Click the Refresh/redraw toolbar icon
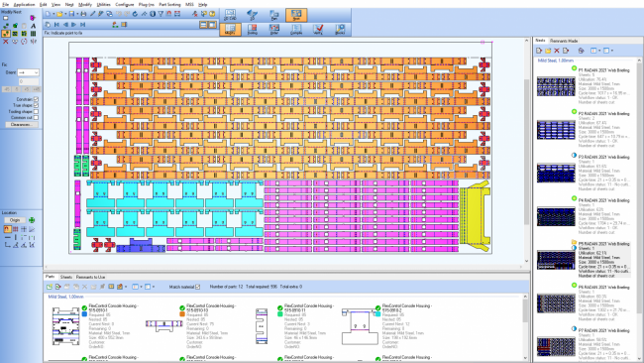 (135, 14)
